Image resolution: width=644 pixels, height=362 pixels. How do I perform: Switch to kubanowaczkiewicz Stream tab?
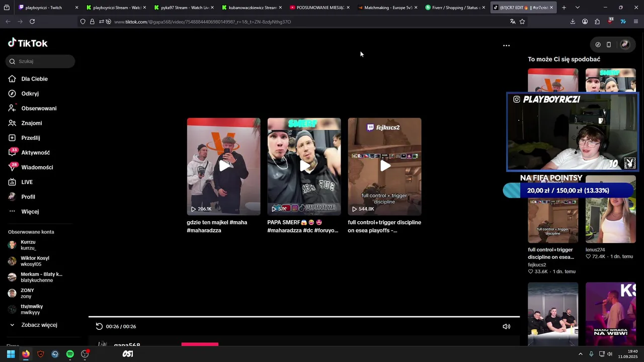coord(251,8)
